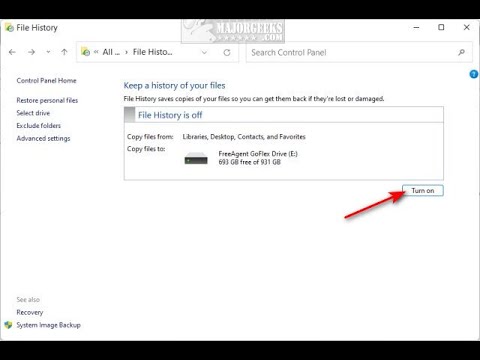
Task: Open Advanced settings link
Action: pos(43,138)
